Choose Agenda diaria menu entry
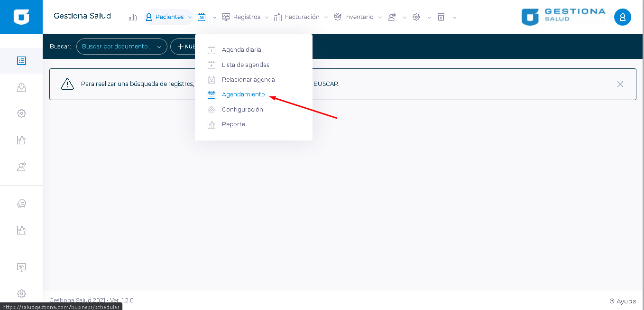This screenshot has height=310, width=644. pyautogui.click(x=241, y=50)
